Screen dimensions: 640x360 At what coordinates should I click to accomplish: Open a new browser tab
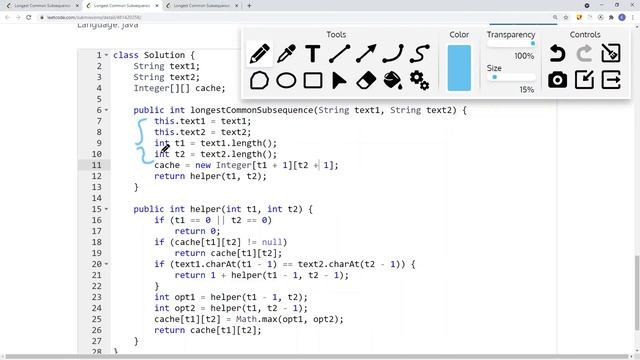pyautogui.click(x=249, y=6)
